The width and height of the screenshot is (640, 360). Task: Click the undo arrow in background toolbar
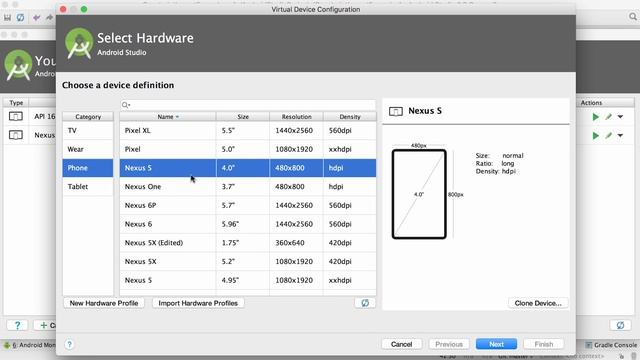[x=37, y=18]
